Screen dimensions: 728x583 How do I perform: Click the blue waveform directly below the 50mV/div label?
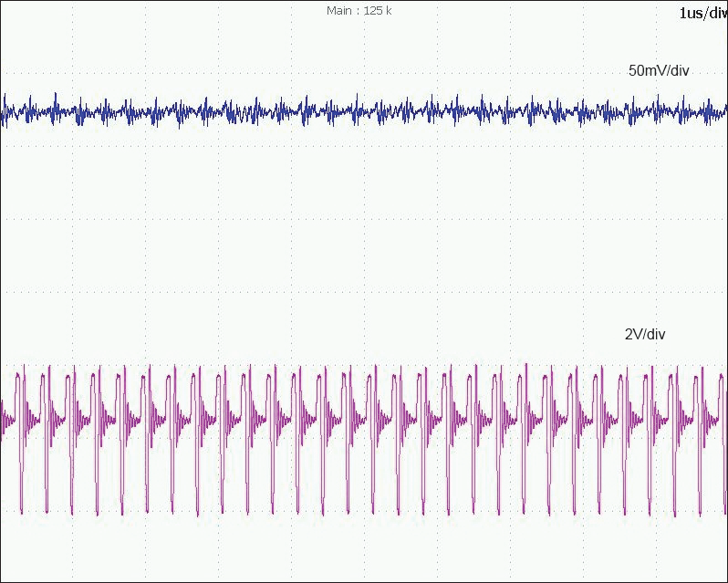[658, 113]
